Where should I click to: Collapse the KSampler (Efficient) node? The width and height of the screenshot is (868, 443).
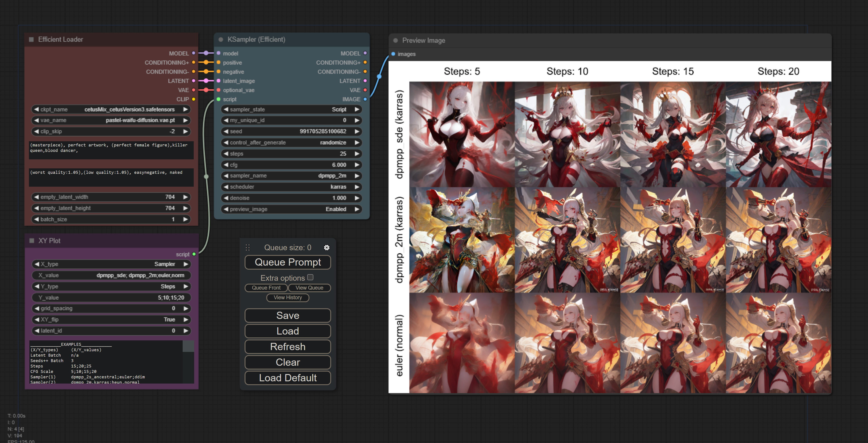pyautogui.click(x=221, y=39)
